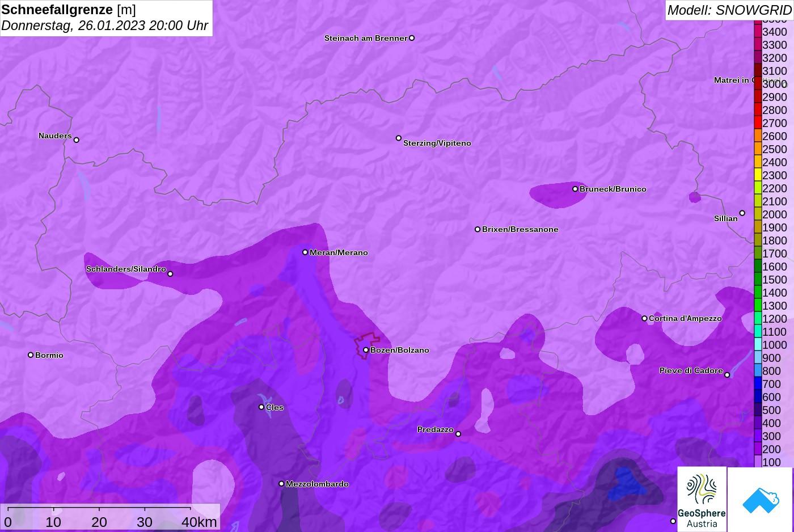This screenshot has height=532, width=794.
Task: Click the Bruneck/Brunico label text
Action: coord(613,189)
